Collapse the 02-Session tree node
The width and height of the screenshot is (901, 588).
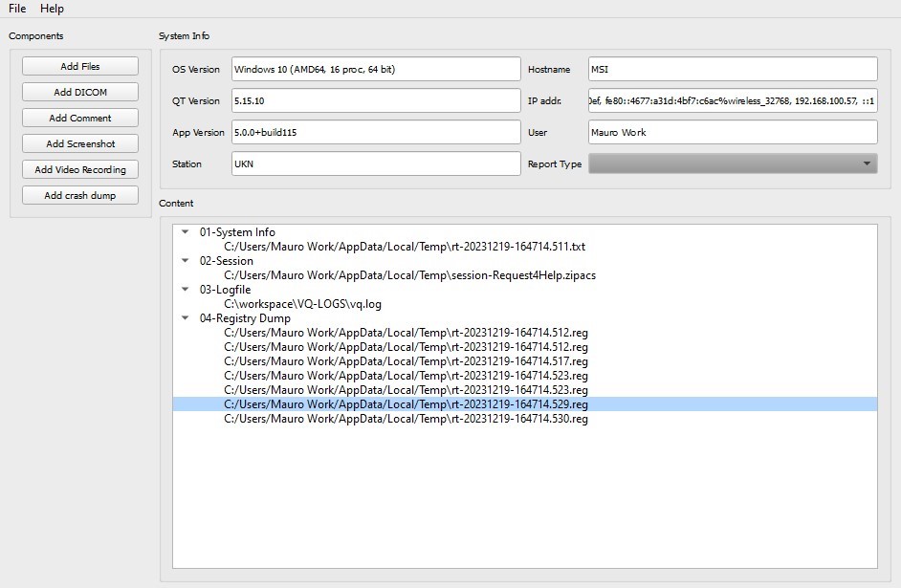coord(185,261)
